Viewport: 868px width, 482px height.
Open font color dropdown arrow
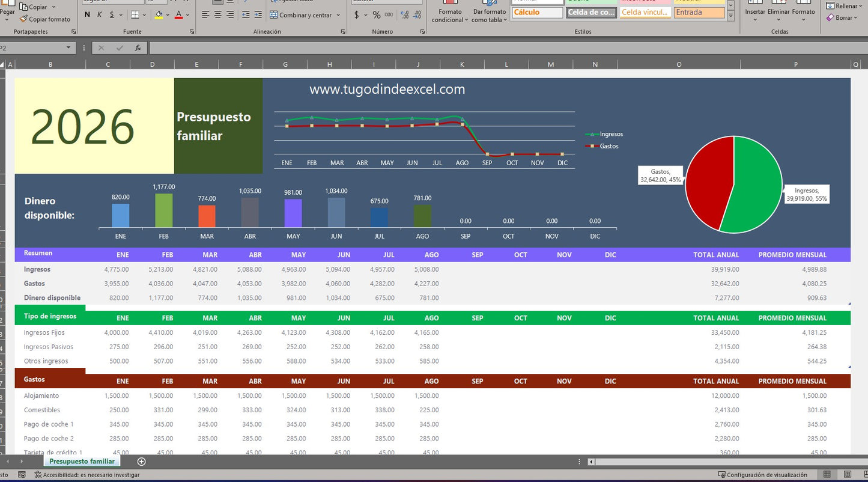click(187, 14)
